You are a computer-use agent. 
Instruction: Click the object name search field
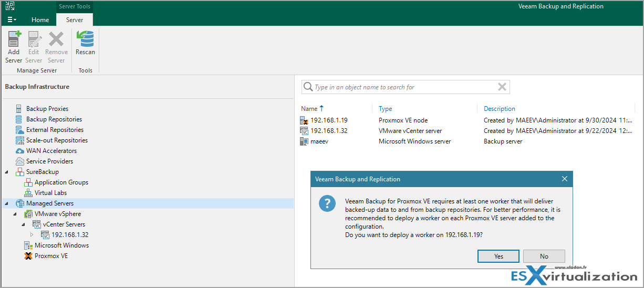click(x=406, y=87)
